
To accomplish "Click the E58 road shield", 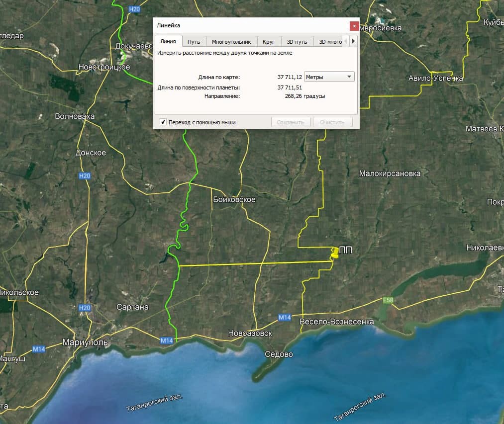I will [388, 300].
